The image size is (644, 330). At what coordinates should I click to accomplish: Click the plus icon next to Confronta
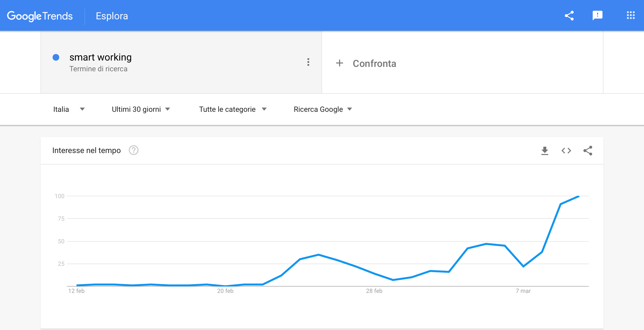coord(339,63)
